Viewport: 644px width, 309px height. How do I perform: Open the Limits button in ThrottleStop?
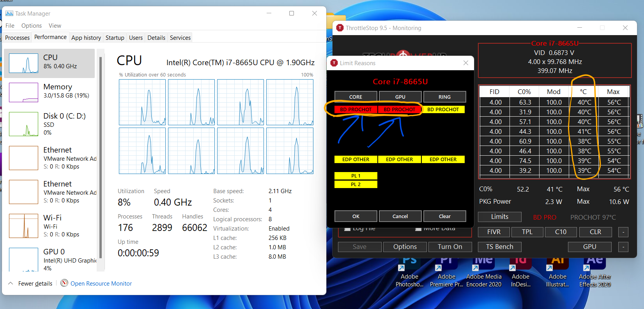(x=500, y=217)
